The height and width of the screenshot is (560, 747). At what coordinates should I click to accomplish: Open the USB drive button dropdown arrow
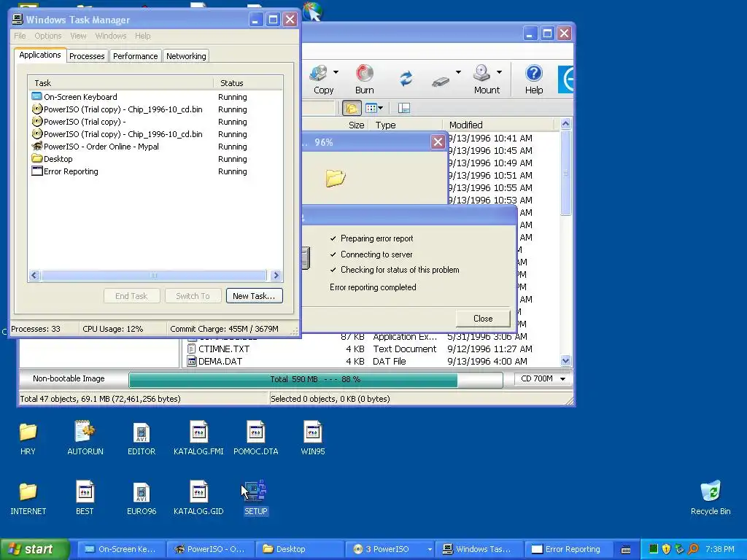click(458, 72)
